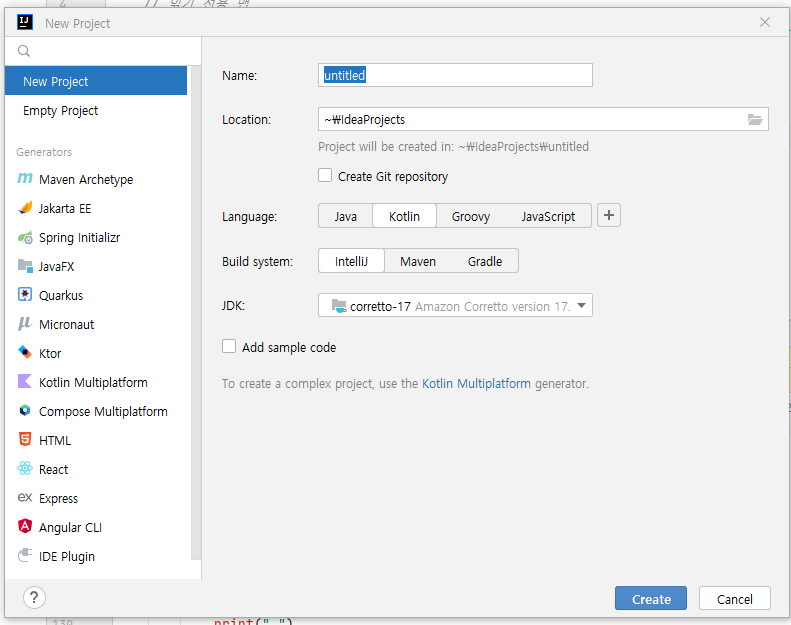This screenshot has width=791, height=625.
Task: Select the Maven Archetype generator label
Action: click(86, 180)
